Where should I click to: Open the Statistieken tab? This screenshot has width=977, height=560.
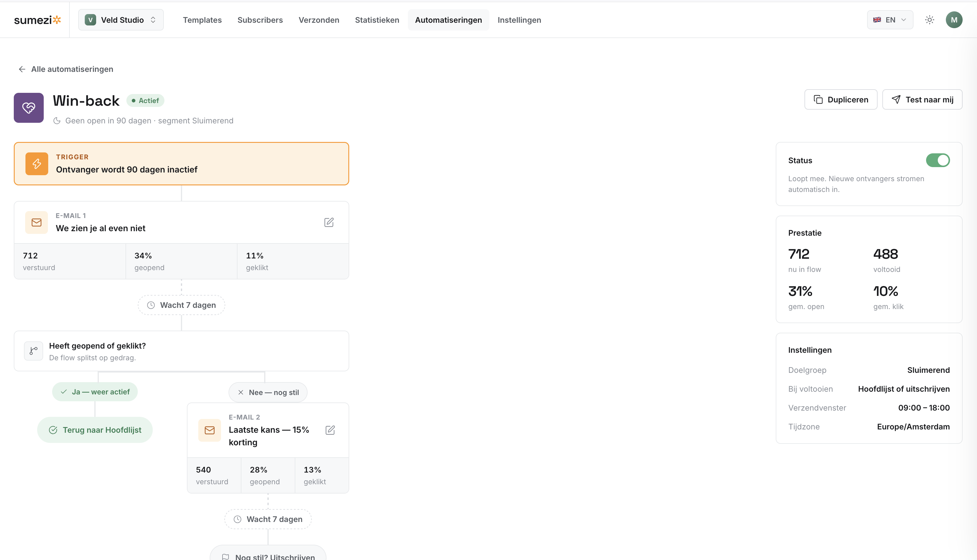pyautogui.click(x=376, y=20)
